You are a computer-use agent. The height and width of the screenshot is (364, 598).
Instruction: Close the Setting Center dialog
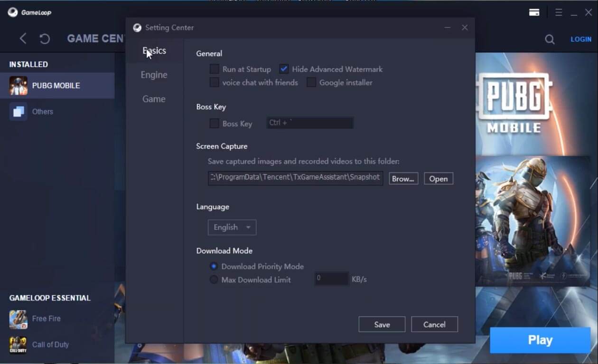(x=465, y=28)
